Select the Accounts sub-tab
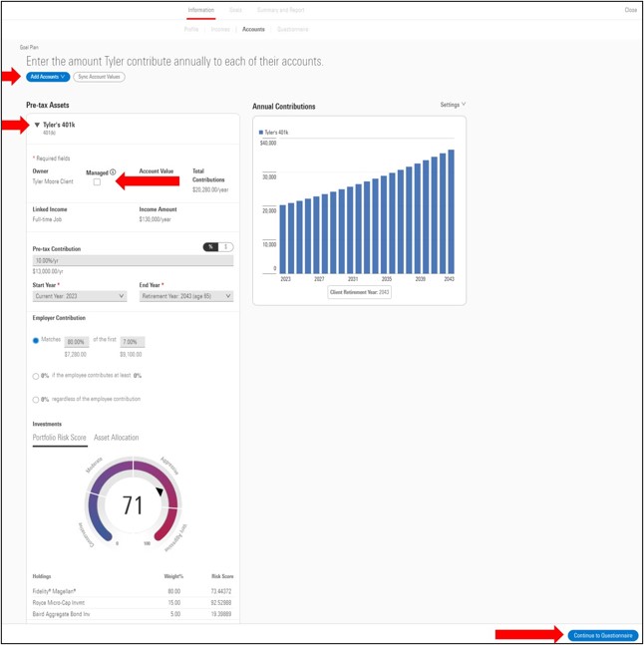The height and width of the screenshot is (645, 644). click(x=253, y=29)
